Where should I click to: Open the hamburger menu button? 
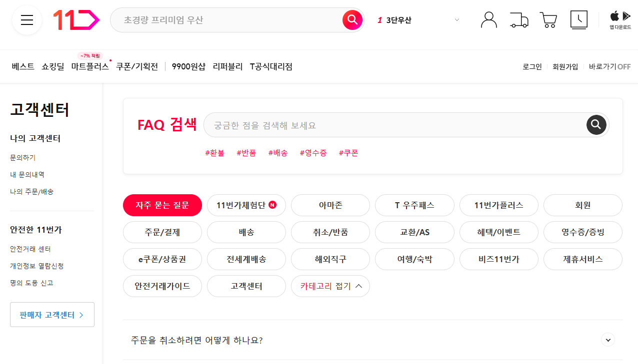(x=27, y=20)
